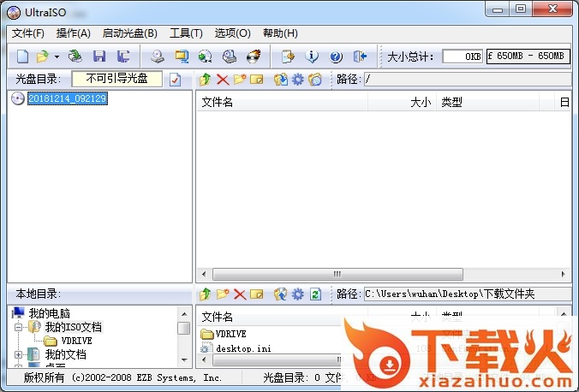579x392 pixels.
Task: Click the Save floppy disk icon
Action: click(99, 56)
